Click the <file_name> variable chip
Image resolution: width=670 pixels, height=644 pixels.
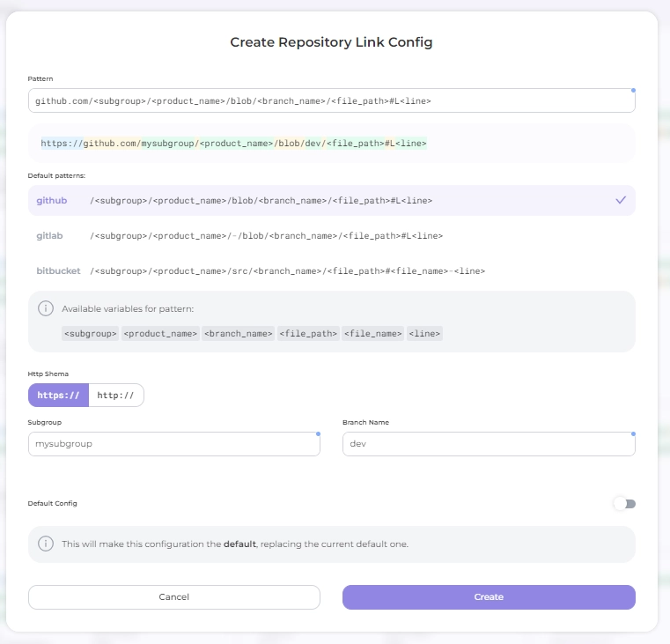pos(372,334)
